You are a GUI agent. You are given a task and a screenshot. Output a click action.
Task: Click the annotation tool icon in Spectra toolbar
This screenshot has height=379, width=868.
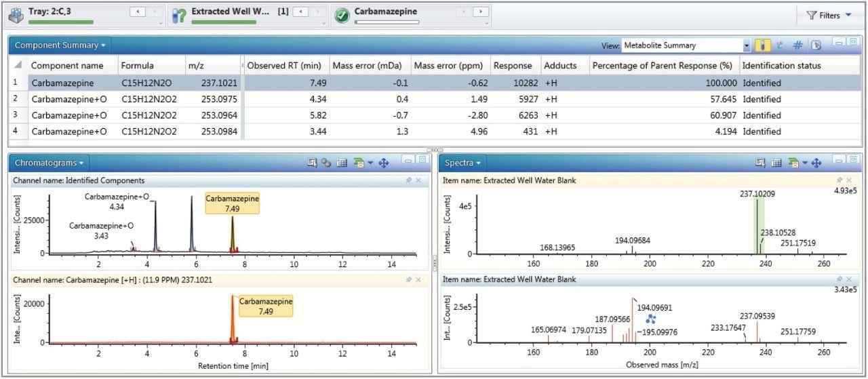point(761,163)
